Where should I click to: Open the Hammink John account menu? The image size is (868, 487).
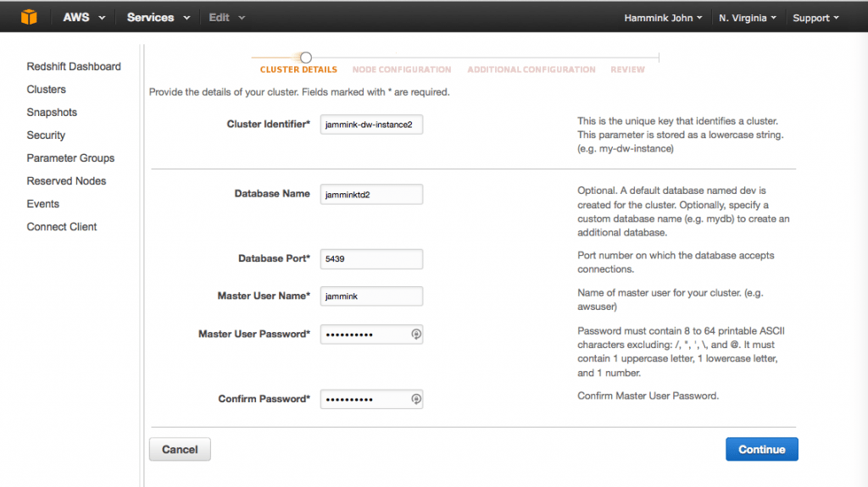pos(663,19)
